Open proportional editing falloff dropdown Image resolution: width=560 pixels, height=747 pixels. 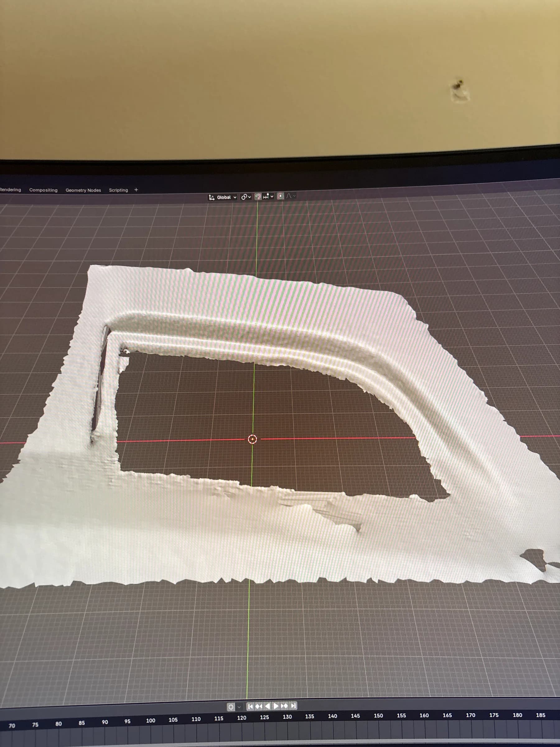(291, 196)
